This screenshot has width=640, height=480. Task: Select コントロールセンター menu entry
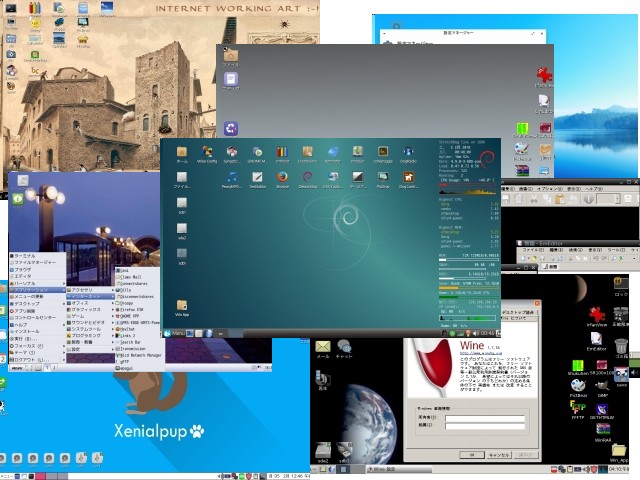coord(37,317)
